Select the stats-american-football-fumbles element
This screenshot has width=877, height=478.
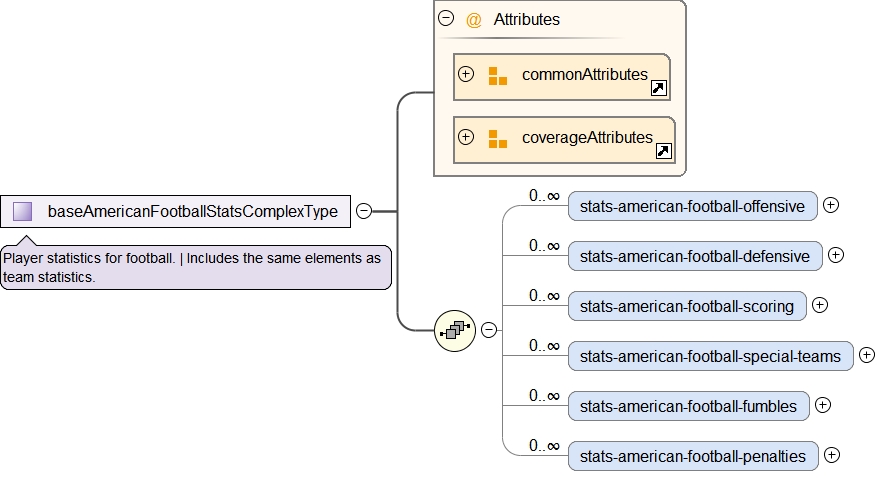[688, 406]
